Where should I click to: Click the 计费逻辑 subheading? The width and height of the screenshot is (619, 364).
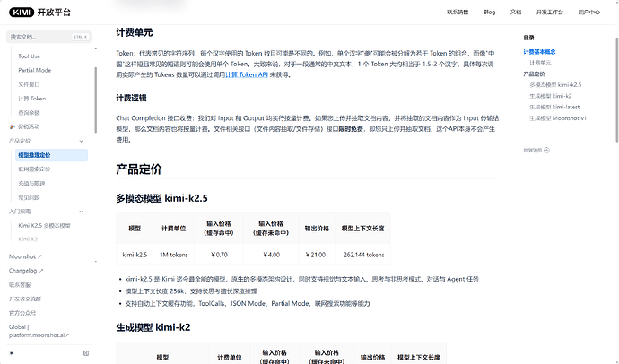(x=132, y=99)
